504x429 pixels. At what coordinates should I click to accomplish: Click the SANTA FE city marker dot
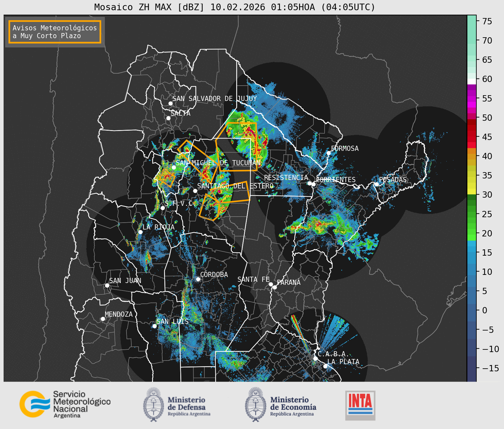click(271, 284)
